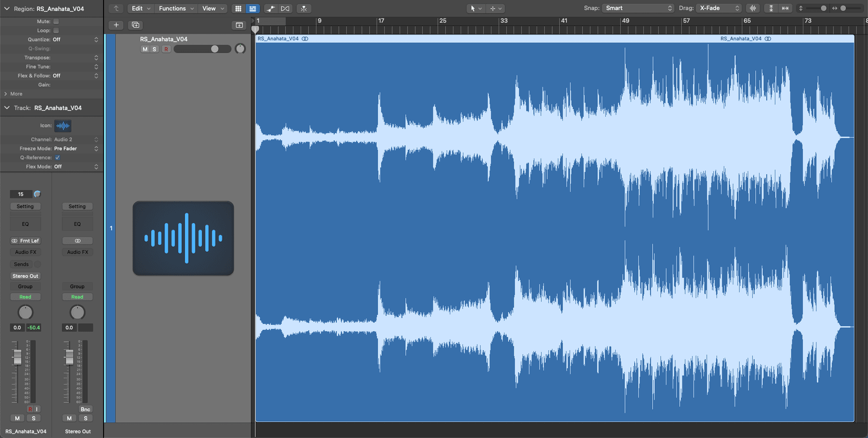Open the global tracks toggle icon

coord(239,25)
